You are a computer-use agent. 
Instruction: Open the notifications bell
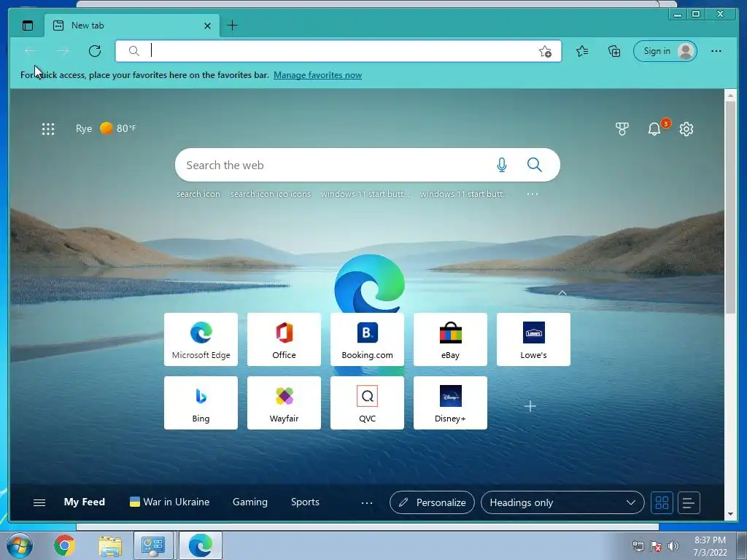tap(654, 129)
